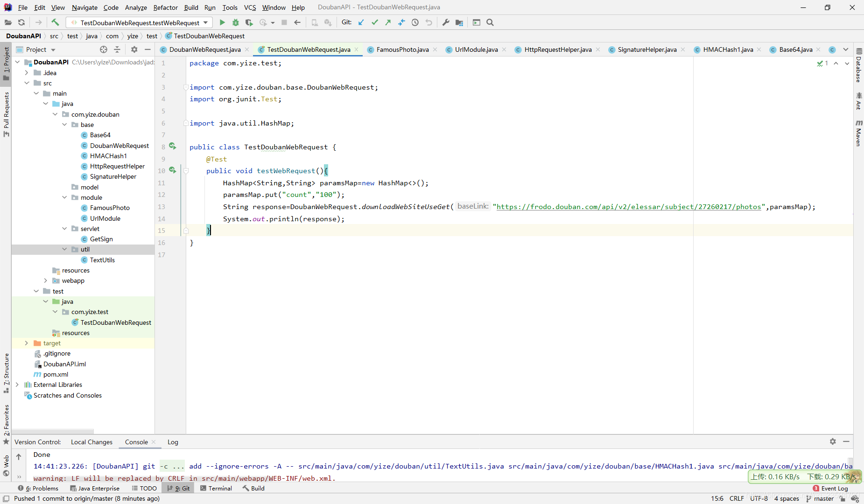Rollback changes with the undo icon
The height and width of the screenshot is (504, 864).
click(x=428, y=22)
